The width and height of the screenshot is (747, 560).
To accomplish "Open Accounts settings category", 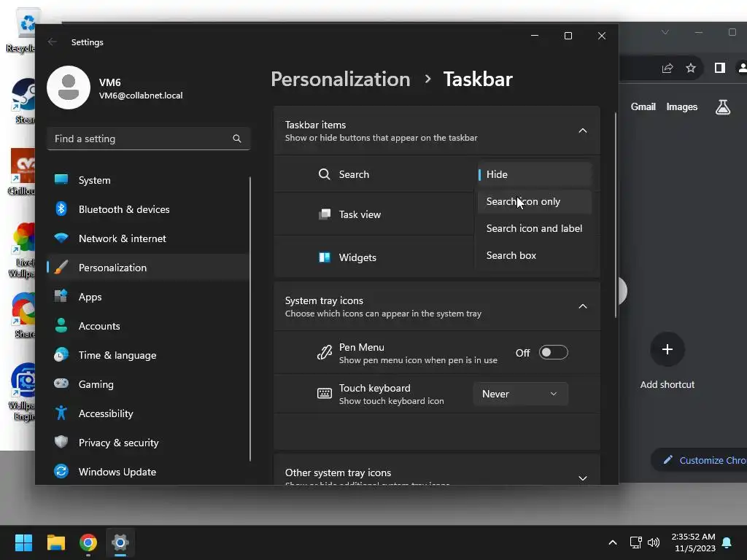I will point(147,326).
